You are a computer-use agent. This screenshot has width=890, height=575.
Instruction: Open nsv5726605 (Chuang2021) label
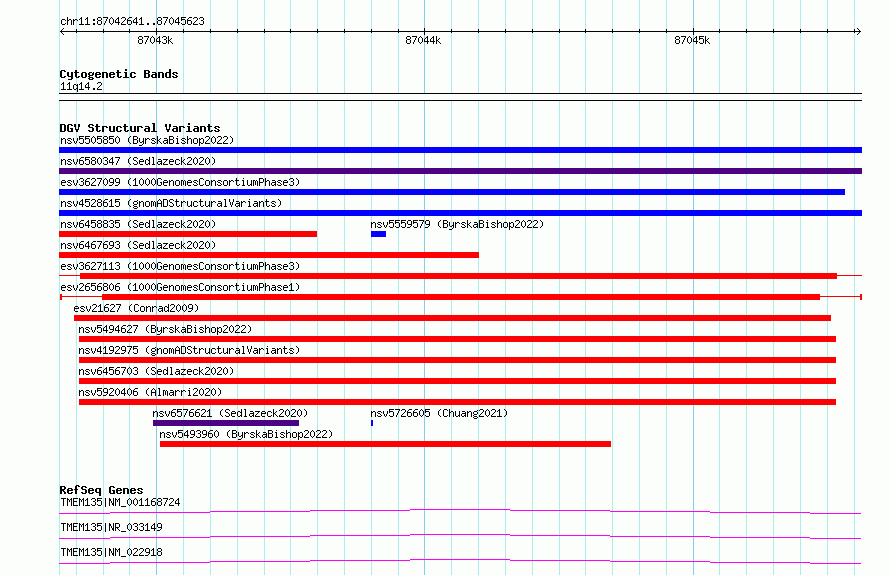click(x=439, y=413)
